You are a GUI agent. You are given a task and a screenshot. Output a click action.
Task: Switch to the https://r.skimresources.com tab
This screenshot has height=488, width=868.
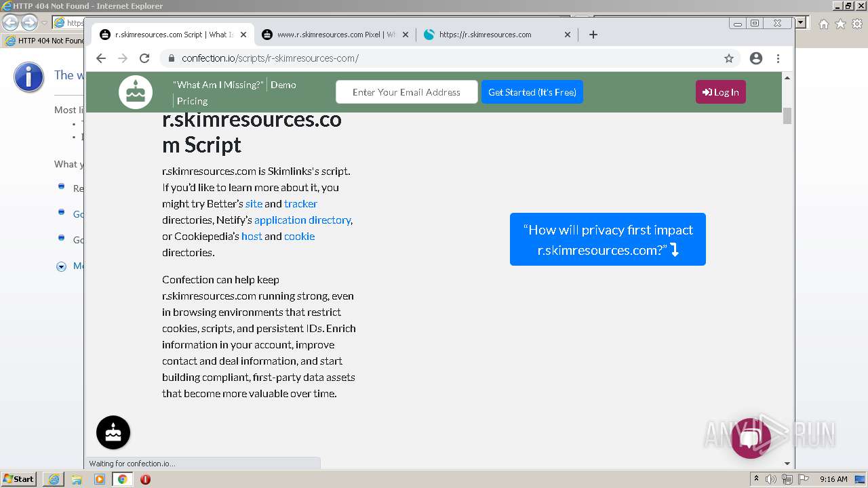pyautogui.click(x=498, y=35)
